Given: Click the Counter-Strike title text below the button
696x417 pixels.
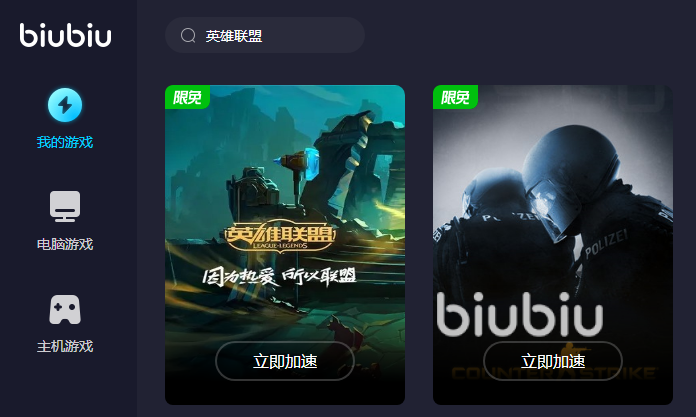Looking at the screenshot, I should click(x=554, y=373).
